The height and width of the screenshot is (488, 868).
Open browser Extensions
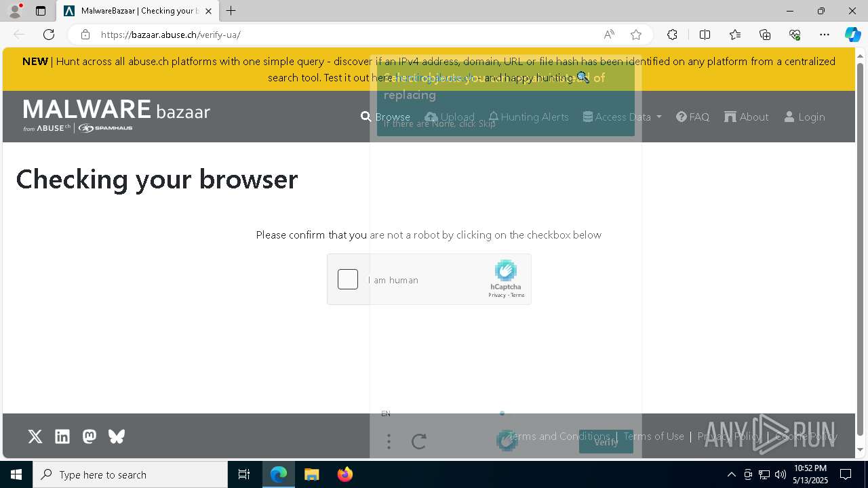click(x=672, y=35)
